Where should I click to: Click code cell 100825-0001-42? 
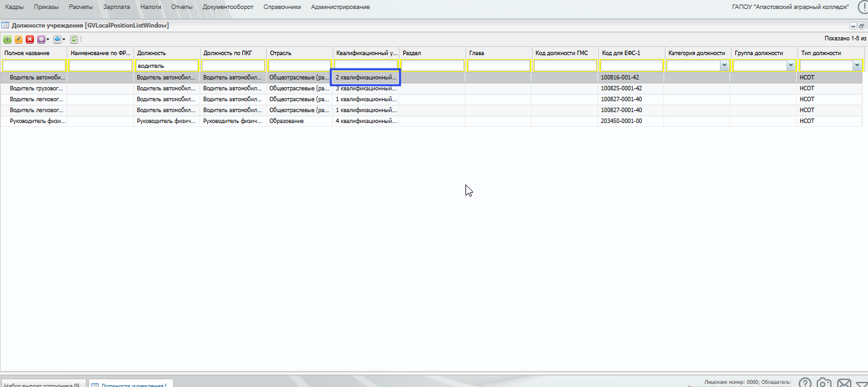point(631,88)
